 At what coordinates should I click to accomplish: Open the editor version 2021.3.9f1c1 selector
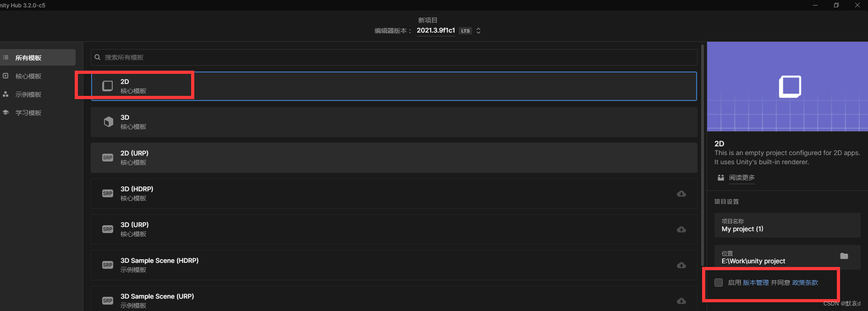436,30
